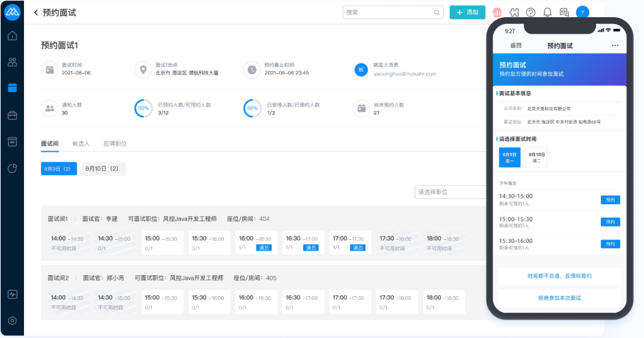This screenshot has height=338, width=644.
Task: Switch to the 应聘职位 tab
Action: (115, 144)
